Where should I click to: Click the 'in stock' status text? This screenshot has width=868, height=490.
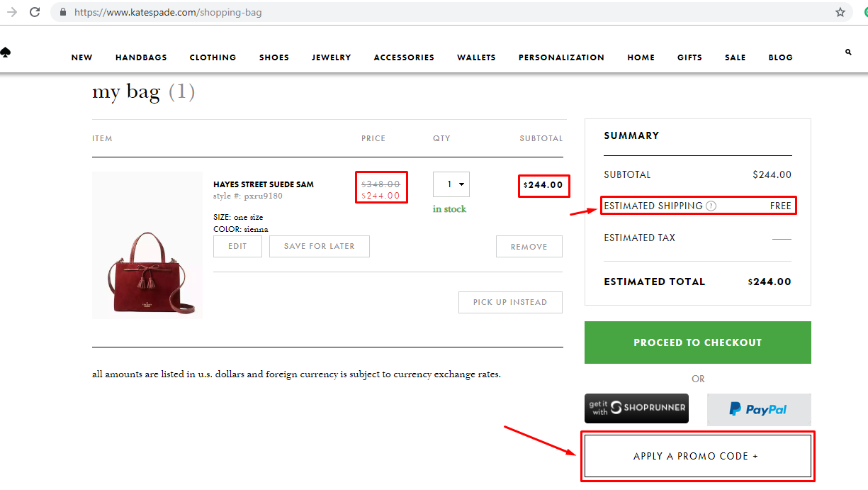point(450,209)
